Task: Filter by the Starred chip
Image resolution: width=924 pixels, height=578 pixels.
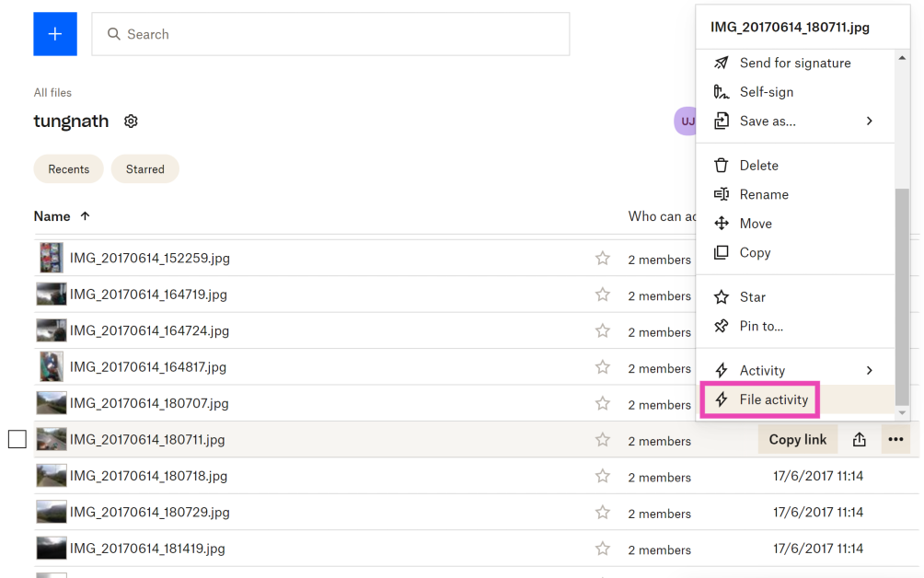Action: tap(145, 169)
